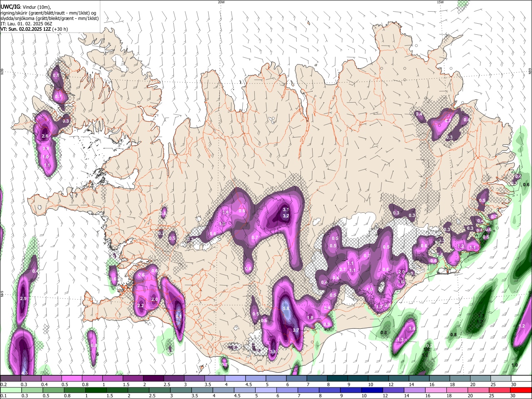
Task: Click the 2.9 value off the southwest coast
Action: click(23, 298)
